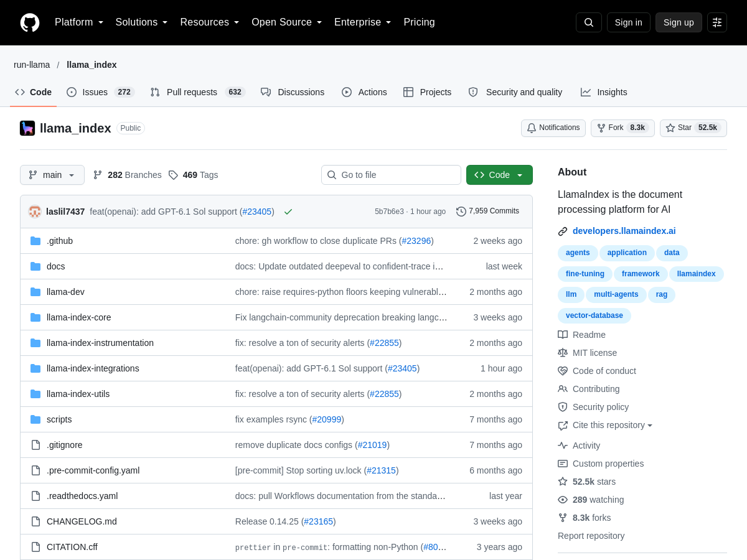Switch to the Issues tab
Image resolution: width=747 pixels, height=560 pixels.
pos(101,92)
